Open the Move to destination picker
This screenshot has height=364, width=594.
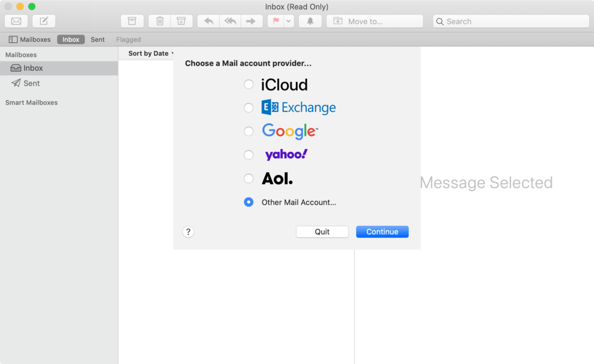[374, 21]
